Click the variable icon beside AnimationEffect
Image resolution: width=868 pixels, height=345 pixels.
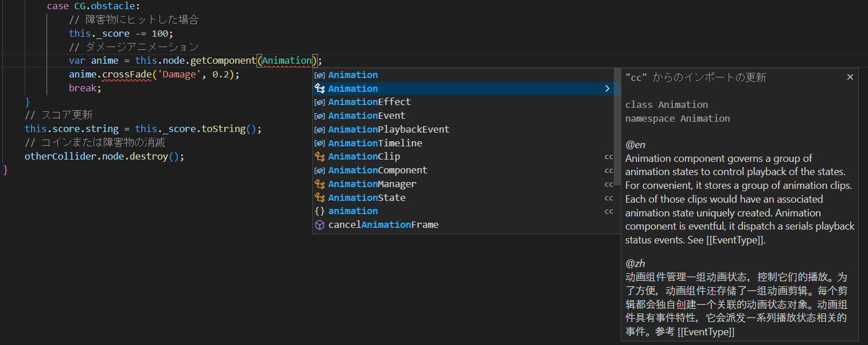point(320,102)
